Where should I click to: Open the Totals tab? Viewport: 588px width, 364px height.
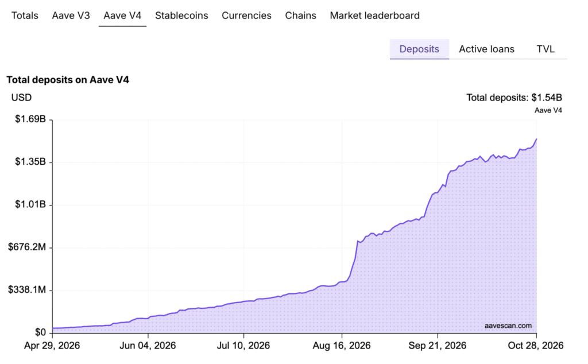click(x=25, y=16)
